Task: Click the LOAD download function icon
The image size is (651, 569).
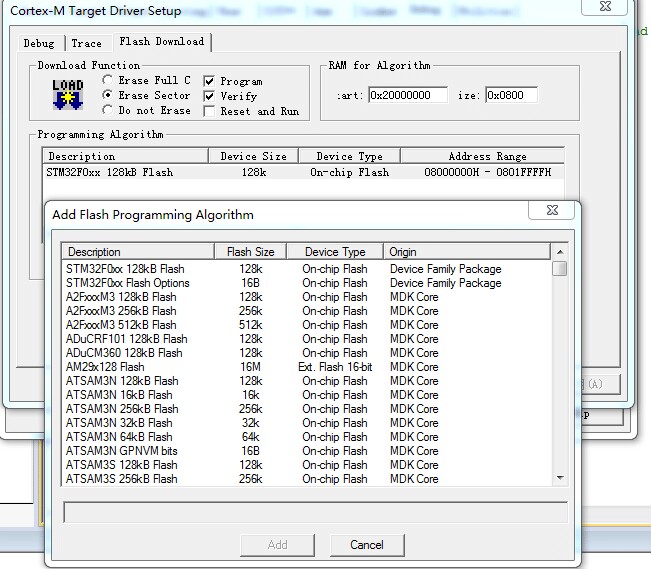Action: (67, 95)
